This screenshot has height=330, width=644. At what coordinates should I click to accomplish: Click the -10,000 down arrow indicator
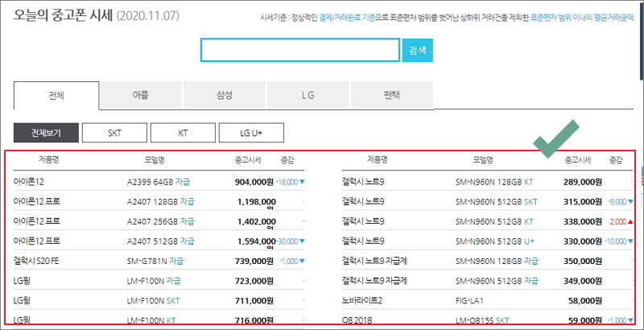click(x=619, y=241)
